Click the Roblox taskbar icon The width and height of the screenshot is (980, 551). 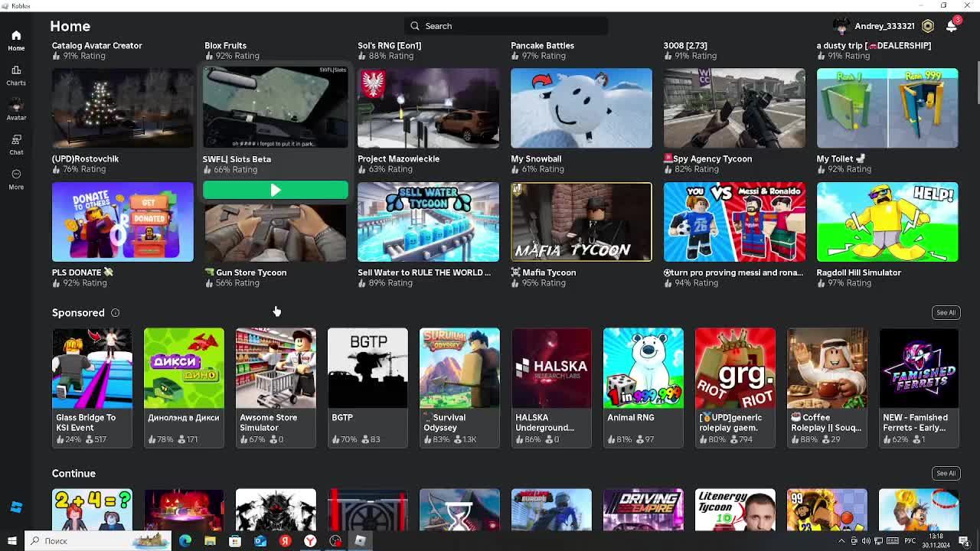click(360, 541)
